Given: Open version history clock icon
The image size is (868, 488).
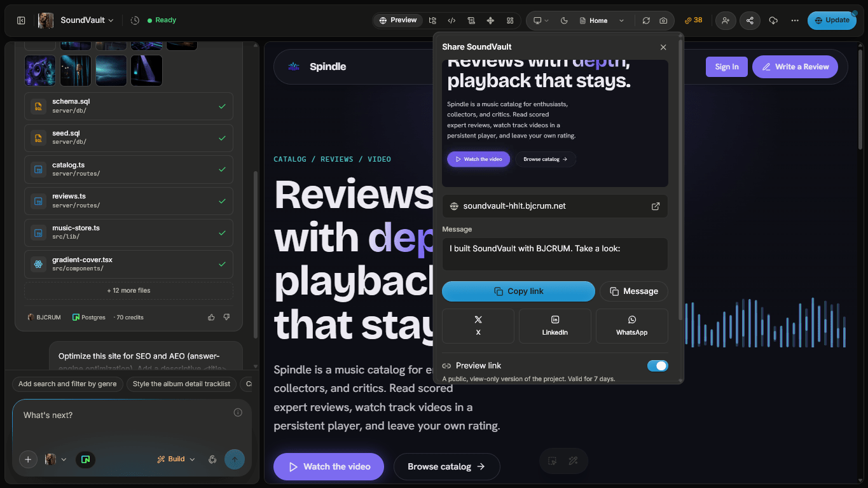Looking at the screenshot, I should [135, 20].
